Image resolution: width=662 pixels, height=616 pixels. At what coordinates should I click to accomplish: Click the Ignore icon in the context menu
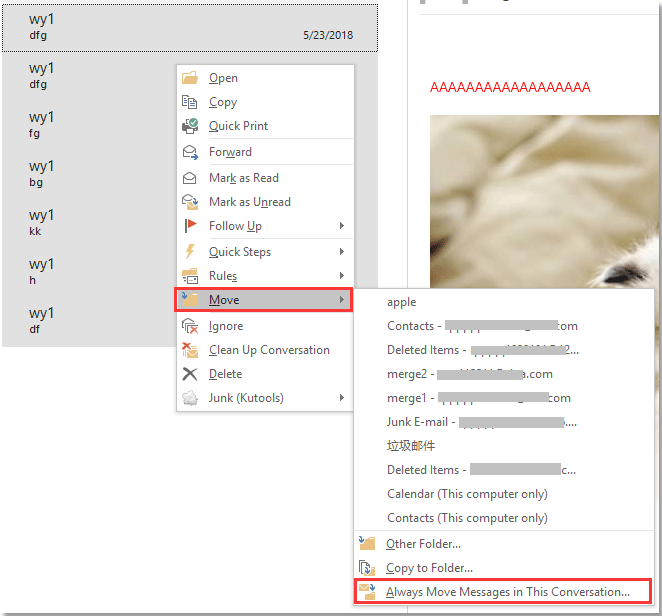pyautogui.click(x=190, y=326)
